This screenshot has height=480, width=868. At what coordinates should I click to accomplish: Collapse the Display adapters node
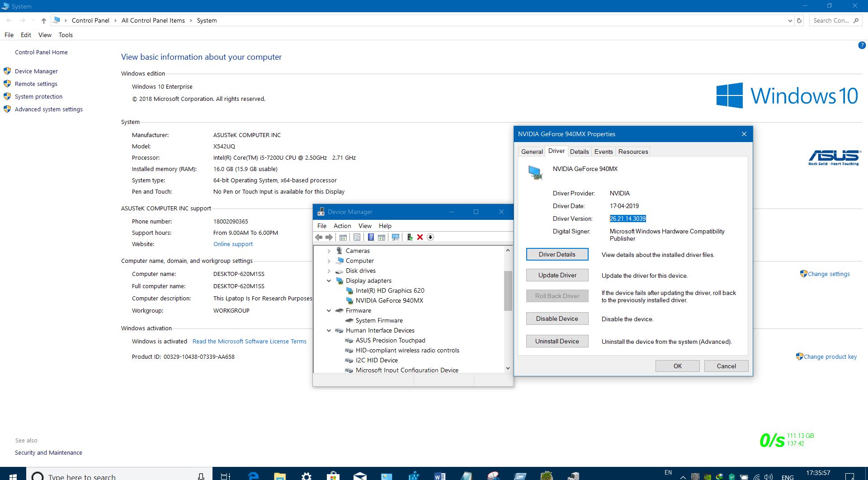tap(329, 280)
